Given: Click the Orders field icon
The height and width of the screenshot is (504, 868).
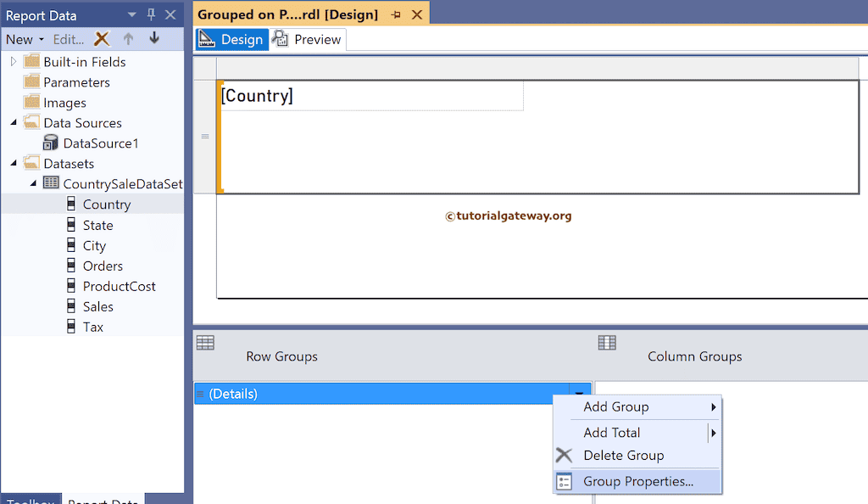Looking at the screenshot, I should click(71, 266).
